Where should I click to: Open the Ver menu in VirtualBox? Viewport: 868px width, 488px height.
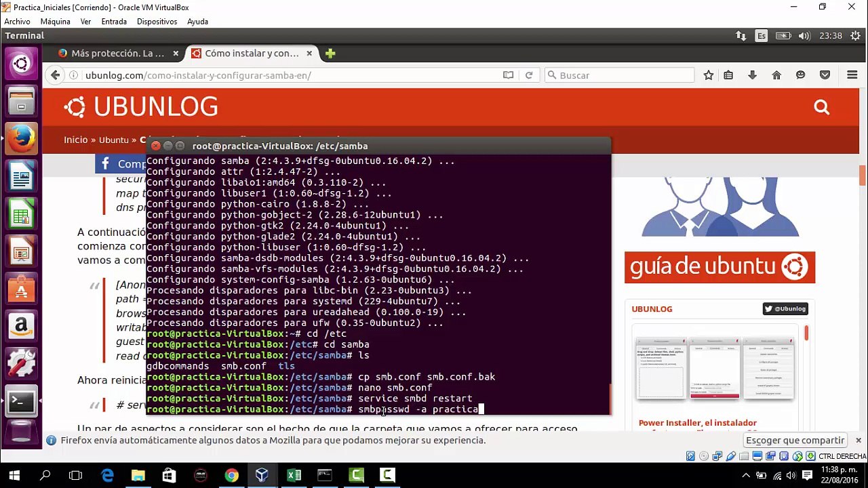click(x=85, y=22)
